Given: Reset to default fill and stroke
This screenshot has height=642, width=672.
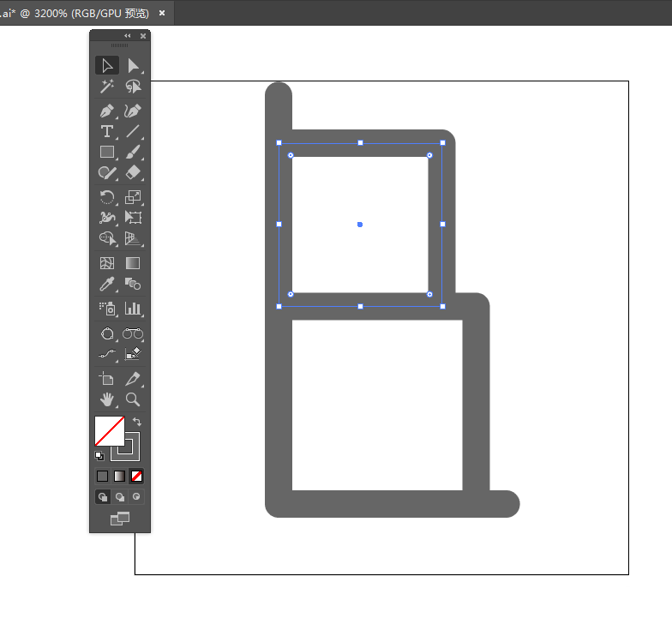Looking at the screenshot, I should (99, 456).
